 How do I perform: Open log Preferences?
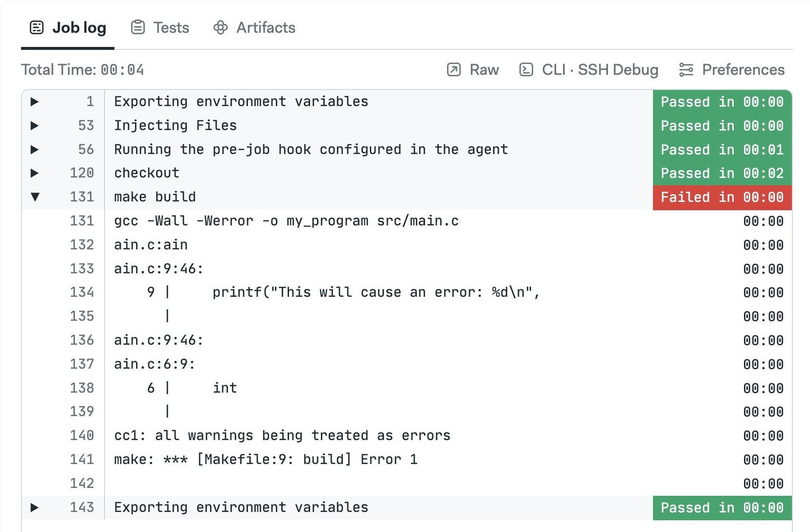coord(732,70)
